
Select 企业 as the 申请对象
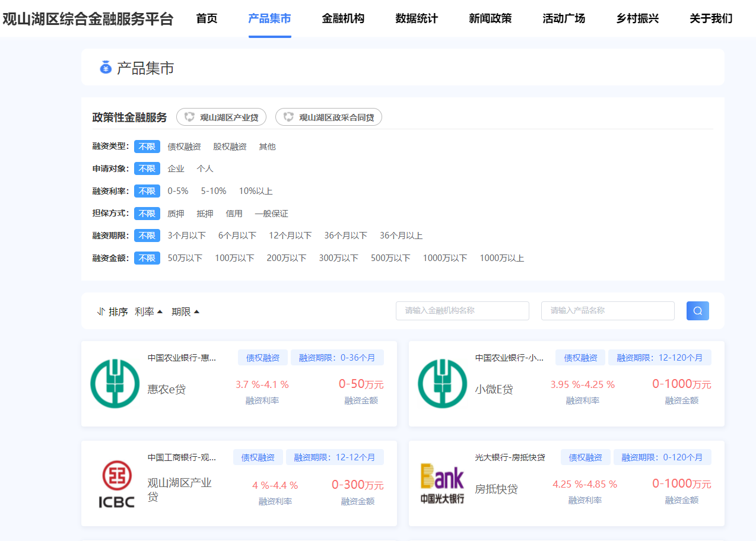click(x=176, y=169)
